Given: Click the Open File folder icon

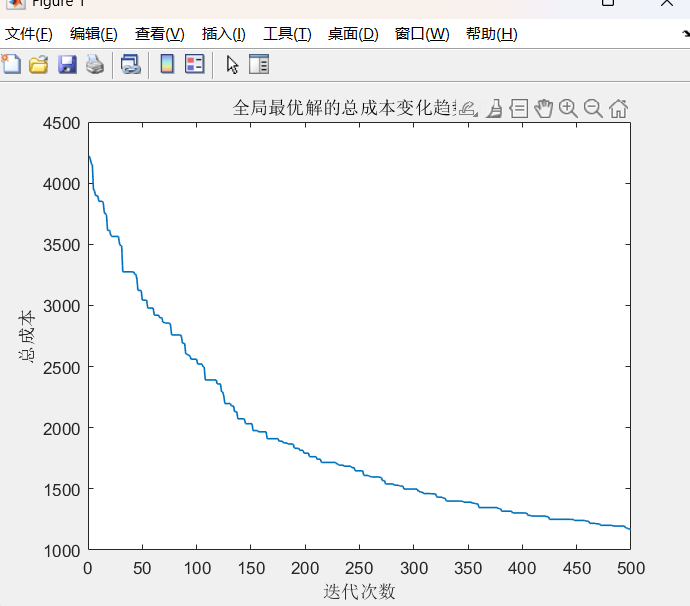Looking at the screenshot, I should coord(39,64).
